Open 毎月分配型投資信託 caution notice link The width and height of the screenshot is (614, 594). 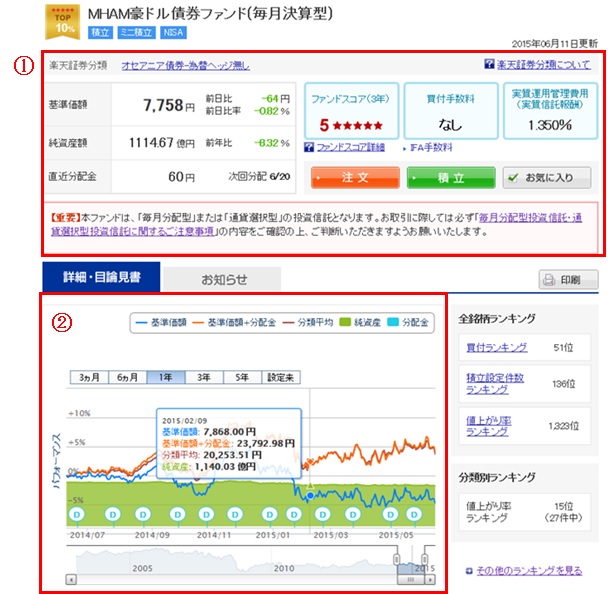click(x=316, y=224)
